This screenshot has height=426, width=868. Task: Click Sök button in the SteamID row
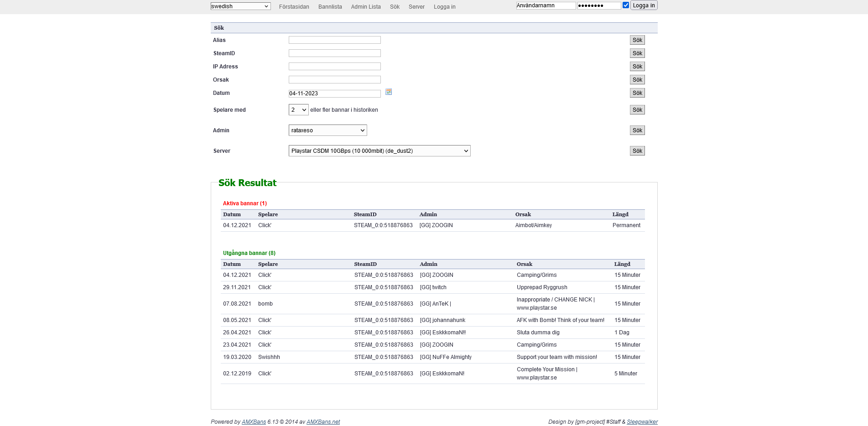coord(637,53)
